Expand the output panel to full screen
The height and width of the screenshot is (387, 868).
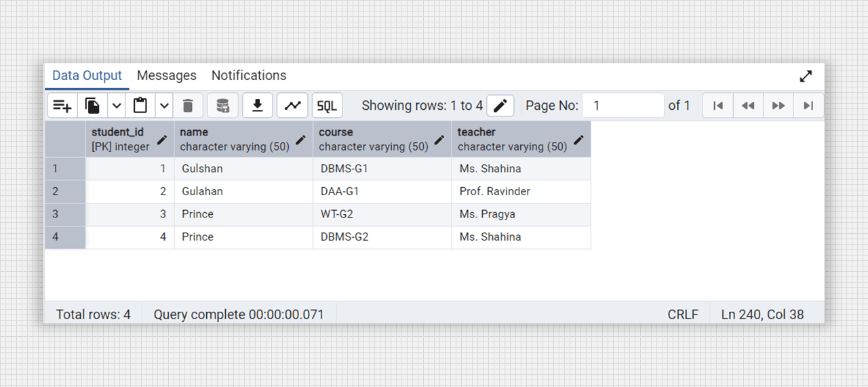point(806,76)
